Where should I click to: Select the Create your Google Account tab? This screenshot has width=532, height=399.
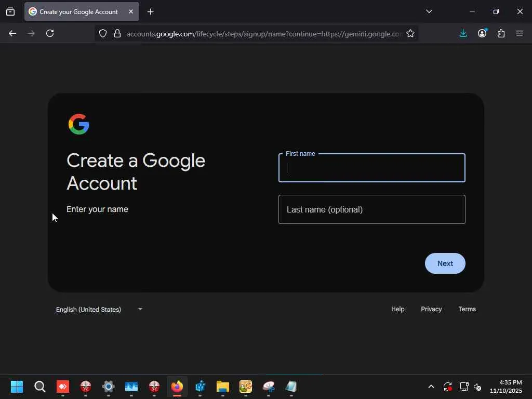[x=82, y=11]
